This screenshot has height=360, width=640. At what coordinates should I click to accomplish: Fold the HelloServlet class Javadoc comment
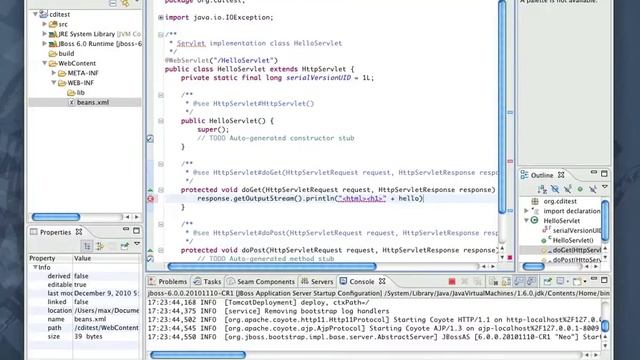tap(161, 35)
